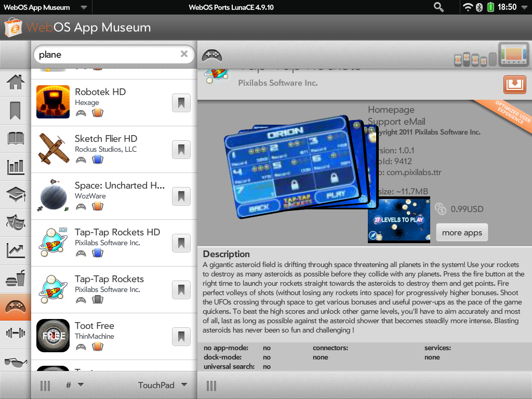Toggle bookmark for Sketch Flier HD
Viewport: 532px width, 399px height.
pos(181,150)
